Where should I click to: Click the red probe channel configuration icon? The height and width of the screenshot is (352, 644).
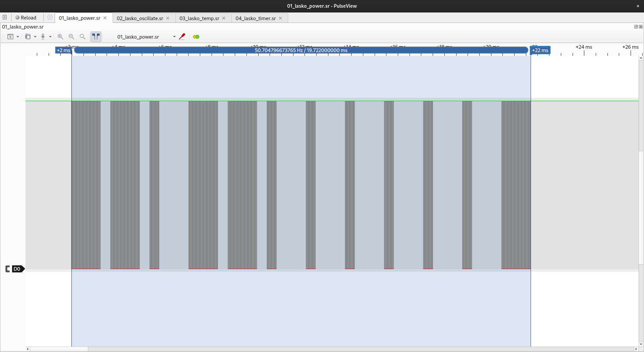(182, 37)
